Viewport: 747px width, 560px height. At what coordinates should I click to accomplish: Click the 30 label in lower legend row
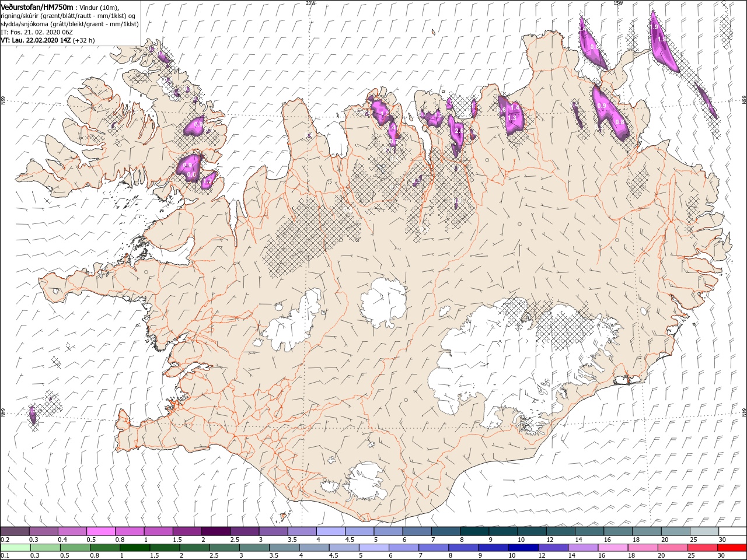pos(720,555)
